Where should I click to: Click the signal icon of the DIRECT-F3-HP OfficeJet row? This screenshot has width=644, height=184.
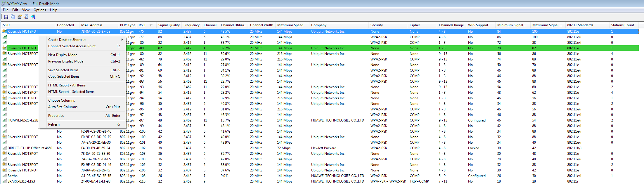(x=5, y=148)
